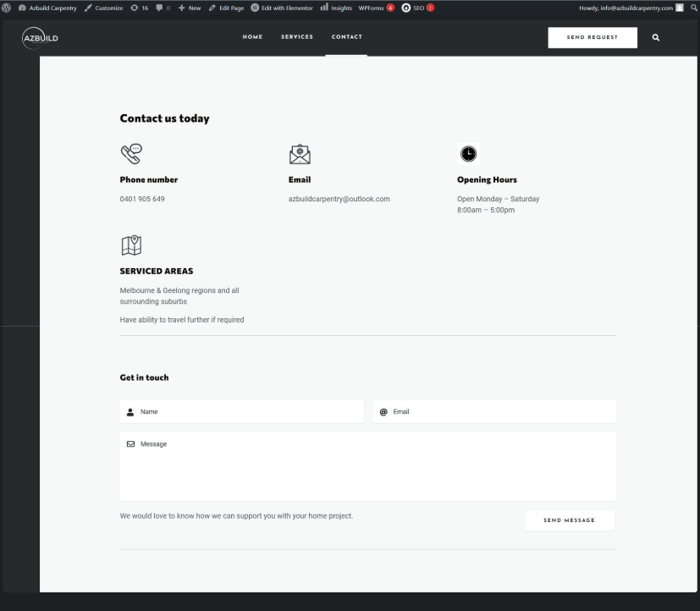The width and height of the screenshot is (700, 611).
Task: Open SERVICES navigation item
Action: (x=297, y=37)
